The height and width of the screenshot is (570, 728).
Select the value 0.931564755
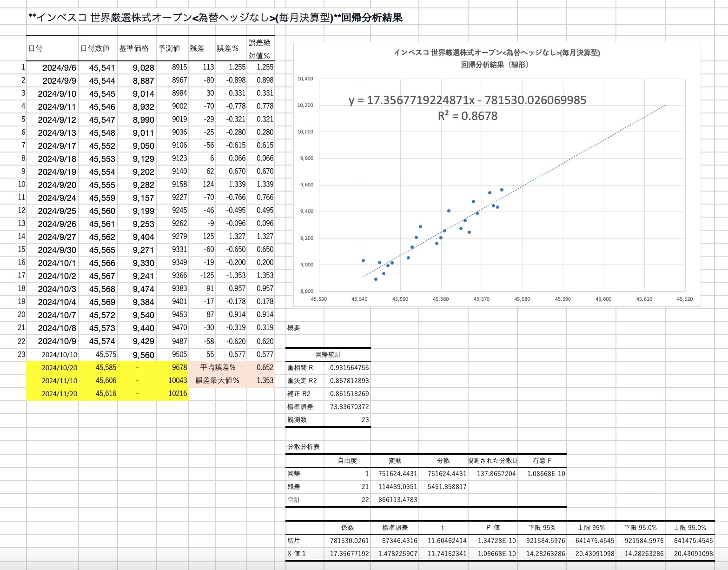[x=349, y=368]
